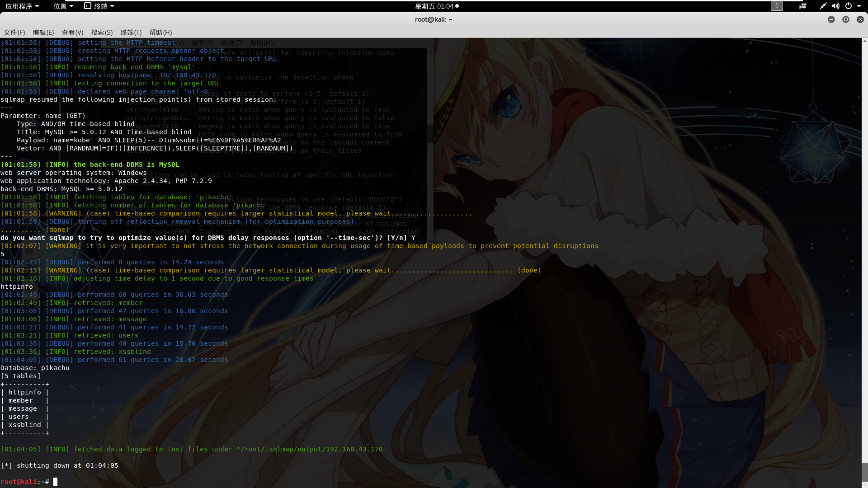Open the 搜索(S) menu
868x488 pixels.
[102, 33]
